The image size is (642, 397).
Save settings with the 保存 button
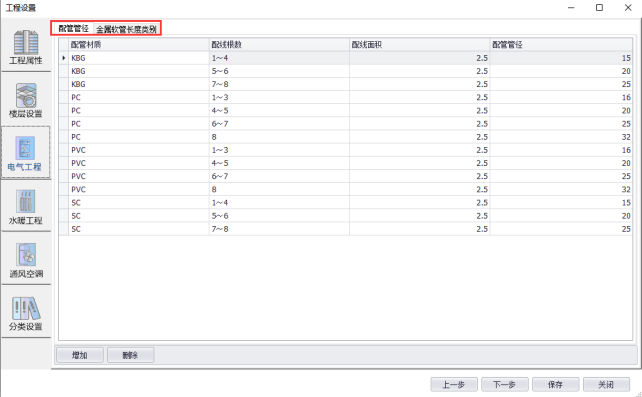pos(555,384)
